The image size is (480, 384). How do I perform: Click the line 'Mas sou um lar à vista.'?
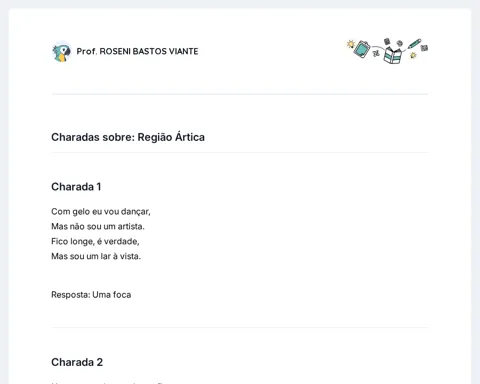[96, 256]
